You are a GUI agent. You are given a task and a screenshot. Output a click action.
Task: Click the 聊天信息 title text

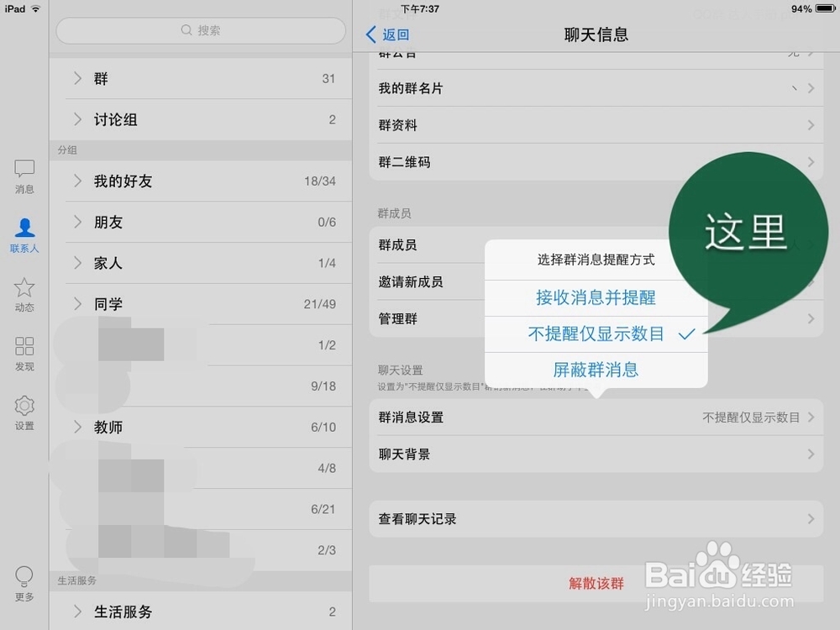coord(596,34)
